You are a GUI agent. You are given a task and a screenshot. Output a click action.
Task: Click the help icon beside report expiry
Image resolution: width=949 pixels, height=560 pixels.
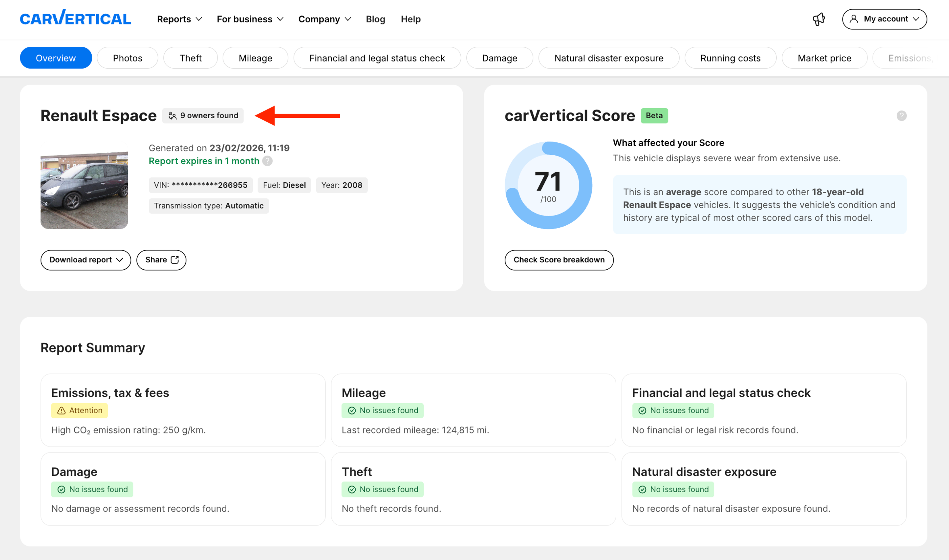[267, 161]
